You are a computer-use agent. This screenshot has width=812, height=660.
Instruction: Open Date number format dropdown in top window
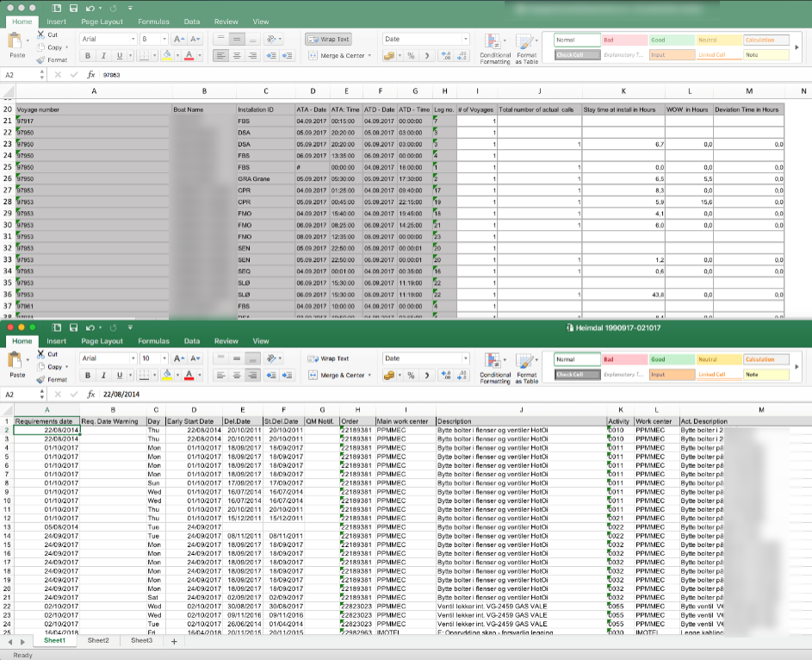pos(465,39)
